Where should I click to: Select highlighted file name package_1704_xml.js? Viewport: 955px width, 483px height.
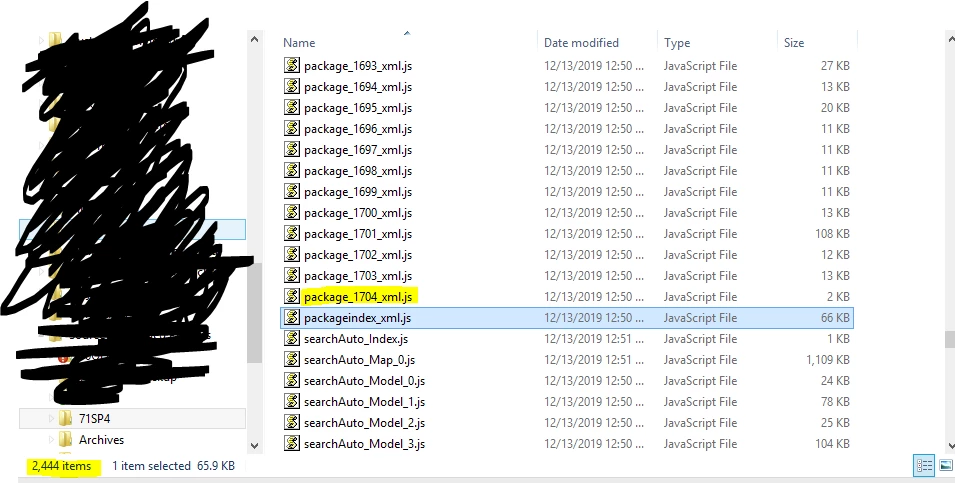pos(358,297)
